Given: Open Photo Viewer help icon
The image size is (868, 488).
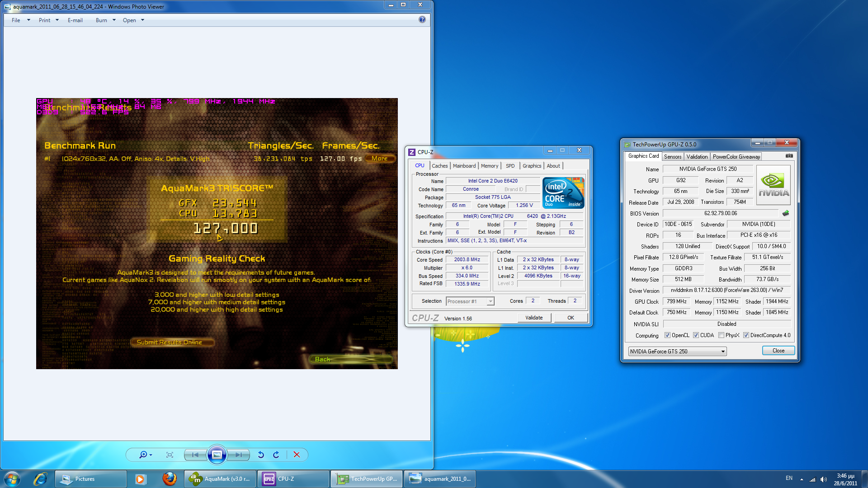Looking at the screenshot, I should [x=422, y=19].
